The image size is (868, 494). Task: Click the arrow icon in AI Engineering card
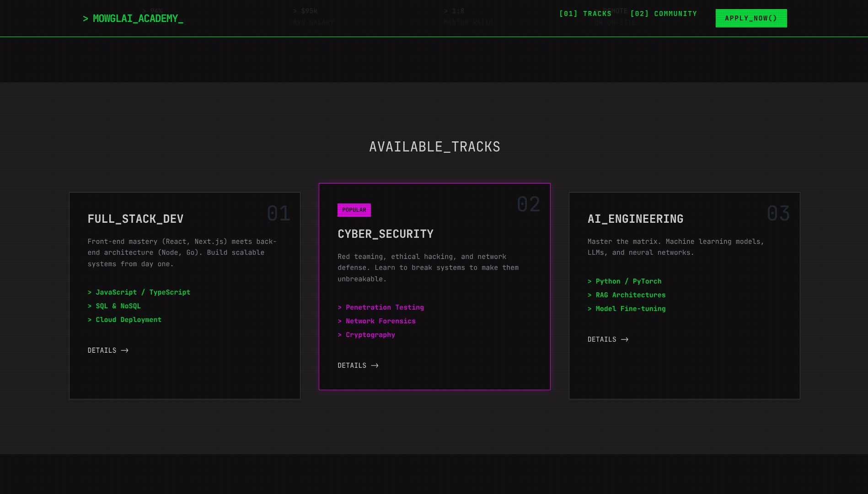point(625,339)
